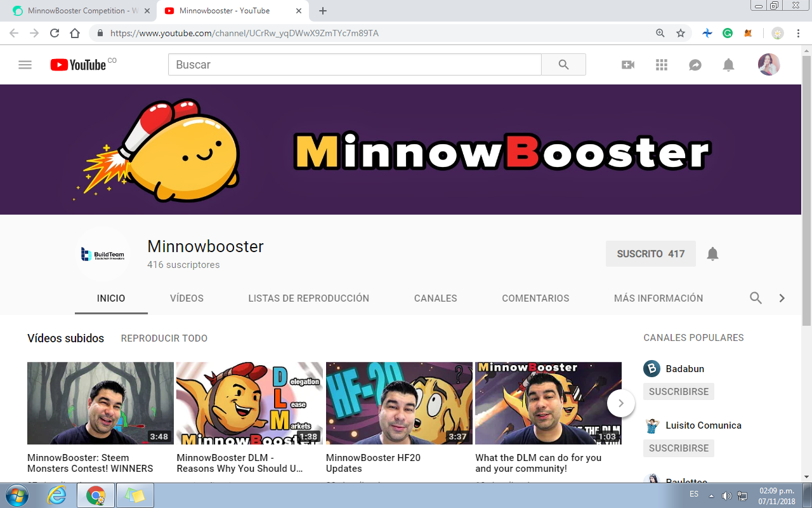This screenshot has width=812, height=508.
Task: Open the YouTube apps grid icon
Action: [662, 65]
